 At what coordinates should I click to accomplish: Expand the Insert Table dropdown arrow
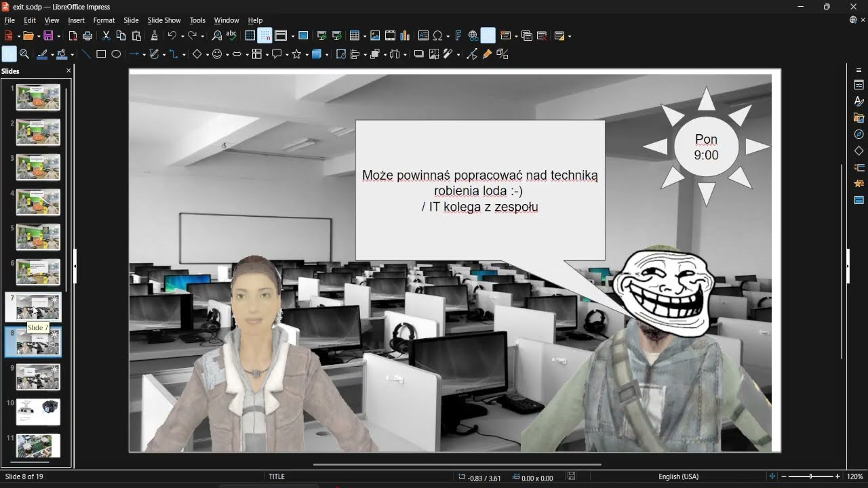[363, 36]
